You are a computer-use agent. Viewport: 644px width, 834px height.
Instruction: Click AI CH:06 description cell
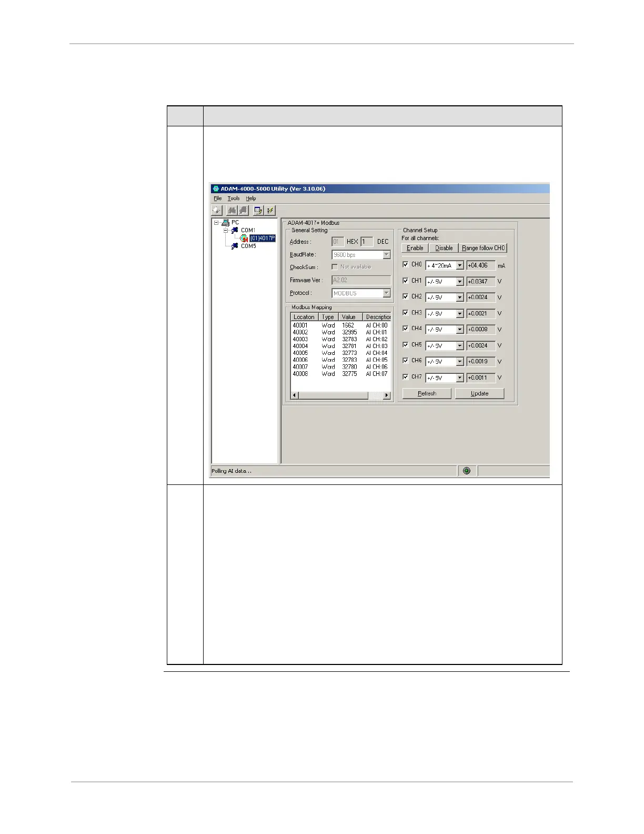click(377, 367)
